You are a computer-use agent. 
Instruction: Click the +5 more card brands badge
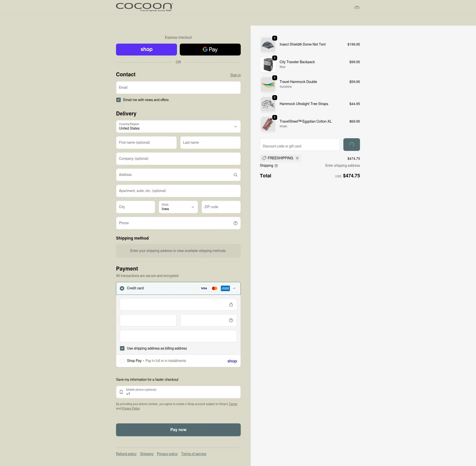point(234,288)
